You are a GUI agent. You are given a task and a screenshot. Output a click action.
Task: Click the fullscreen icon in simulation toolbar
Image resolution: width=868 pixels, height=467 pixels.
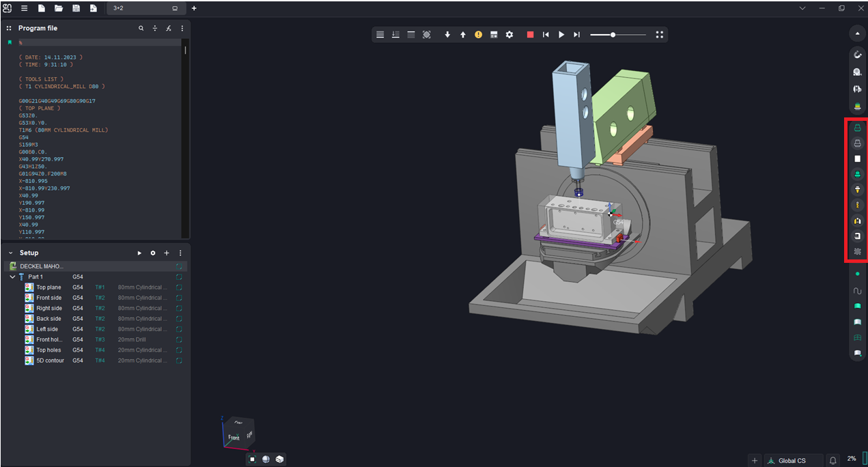coord(659,35)
